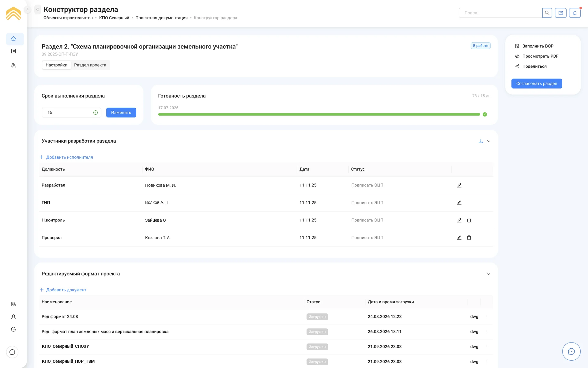Screen dimensions: 588x368
Task: Focus the deadline days input field
Action: [71, 113]
